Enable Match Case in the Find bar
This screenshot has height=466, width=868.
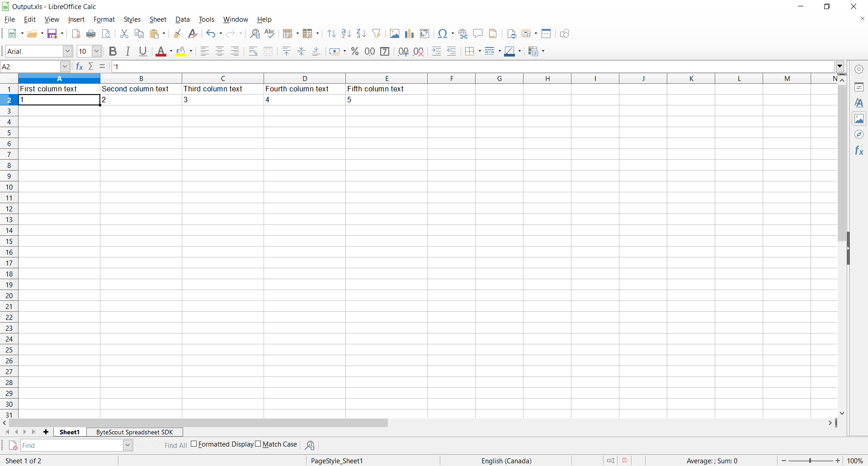coord(258,444)
